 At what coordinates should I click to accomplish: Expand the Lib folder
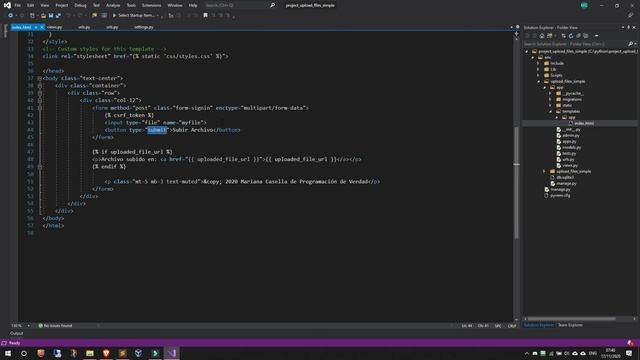(538, 69)
